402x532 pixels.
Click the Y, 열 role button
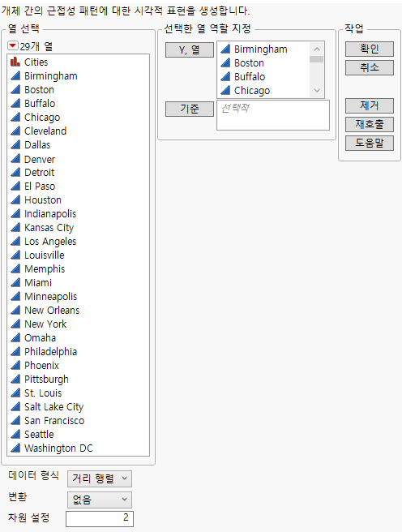click(190, 50)
